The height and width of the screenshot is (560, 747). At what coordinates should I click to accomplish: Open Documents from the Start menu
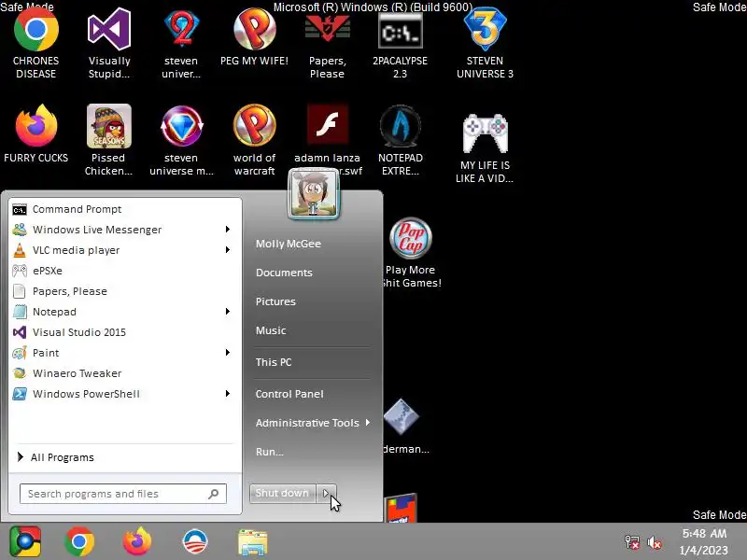click(x=284, y=273)
